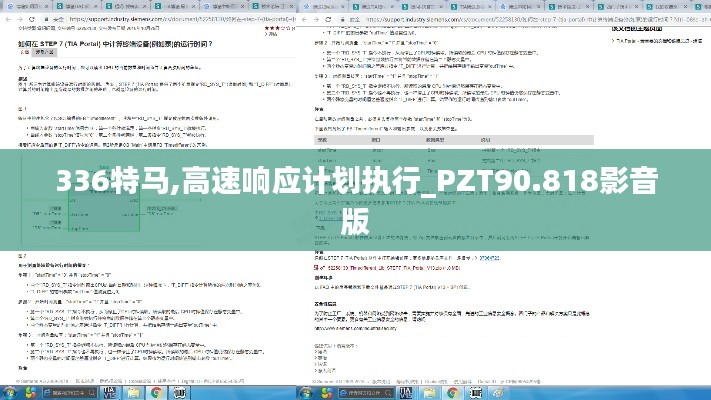This screenshot has width=711, height=400.
Task: Go forward in the left browser window
Action: (19, 20)
